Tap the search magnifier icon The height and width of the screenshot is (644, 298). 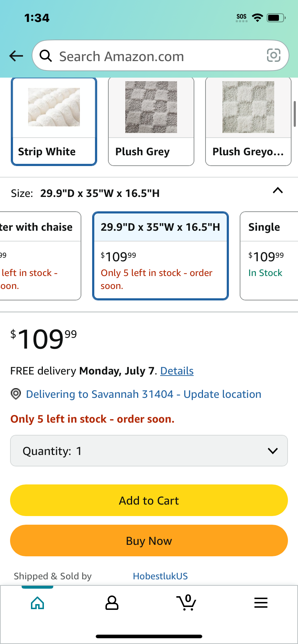(46, 56)
